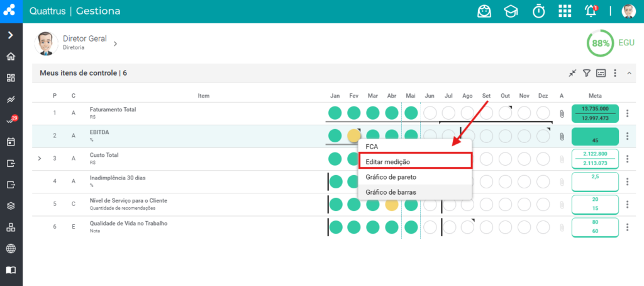
Task: Open the filter funnel icon
Action: point(587,73)
